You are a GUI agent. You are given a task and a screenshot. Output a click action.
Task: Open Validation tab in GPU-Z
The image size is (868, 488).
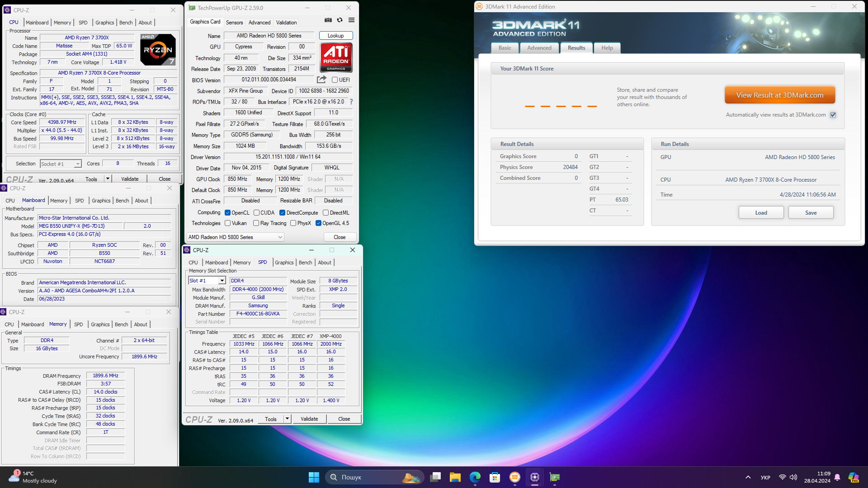point(287,22)
